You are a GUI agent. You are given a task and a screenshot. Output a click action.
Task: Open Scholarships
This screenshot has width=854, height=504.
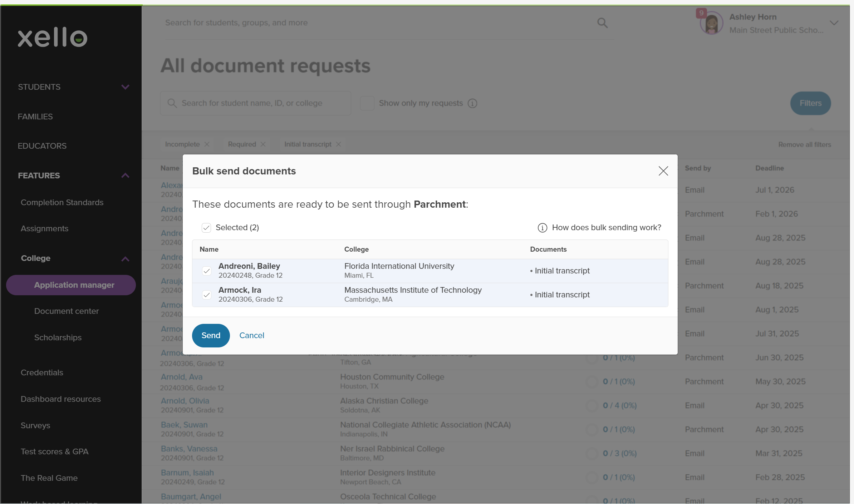pyautogui.click(x=58, y=337)
